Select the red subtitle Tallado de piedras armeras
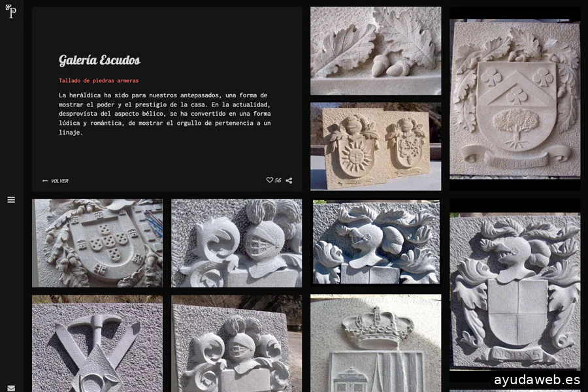 (99, 81)
